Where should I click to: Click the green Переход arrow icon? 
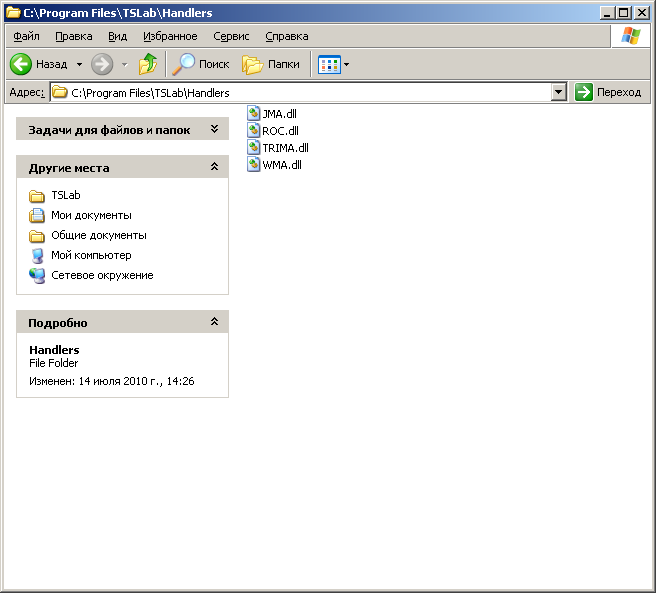pyautogui.click(x=584, y=92)
